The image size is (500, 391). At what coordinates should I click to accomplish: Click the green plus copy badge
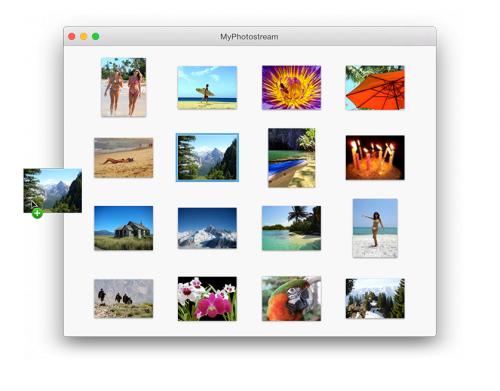point(37,213)
